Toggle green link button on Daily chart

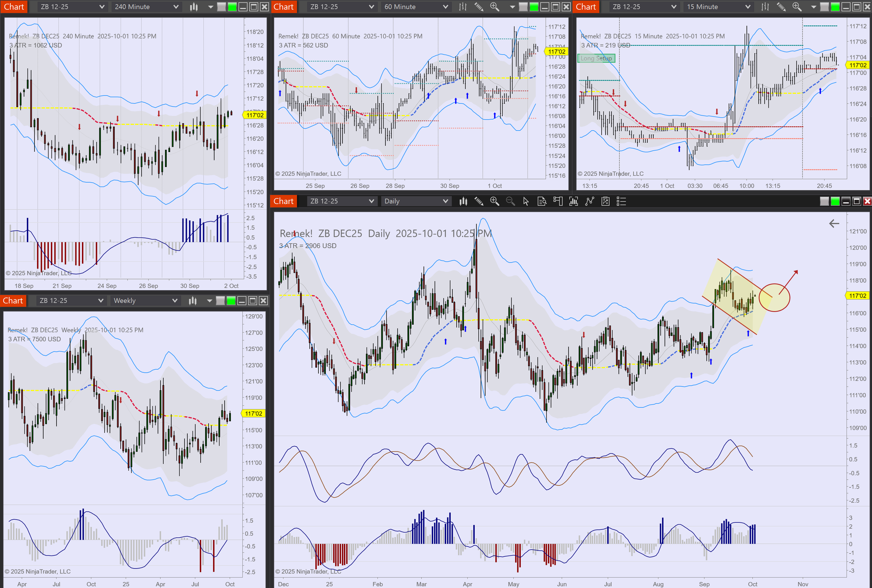(x=835, y=201)
